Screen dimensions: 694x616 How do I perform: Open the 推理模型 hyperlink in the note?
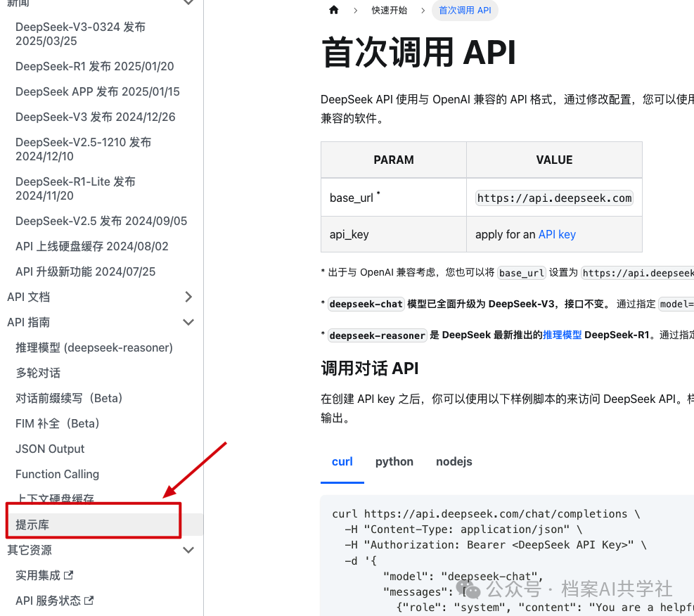562,335
